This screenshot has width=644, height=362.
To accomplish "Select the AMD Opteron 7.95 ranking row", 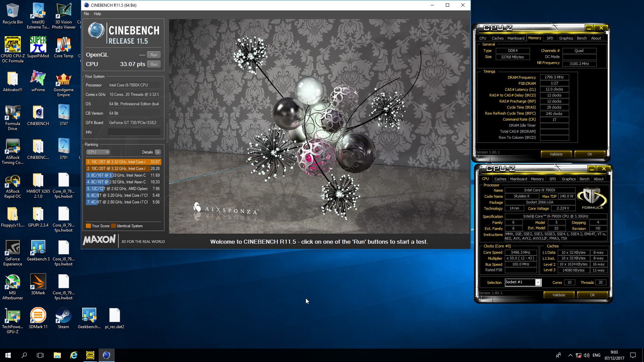I will click(123, 189).
